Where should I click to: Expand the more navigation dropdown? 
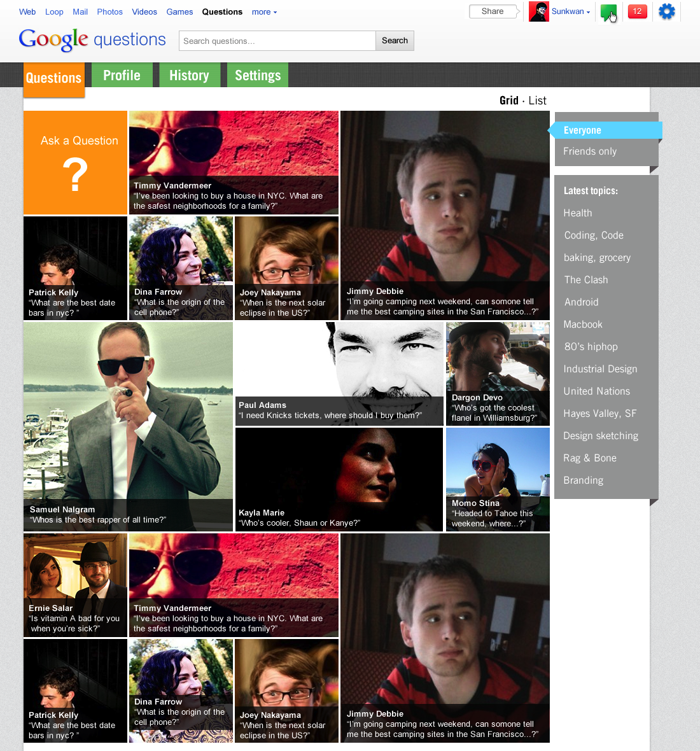pyautogui.click(x=264, y=12)
